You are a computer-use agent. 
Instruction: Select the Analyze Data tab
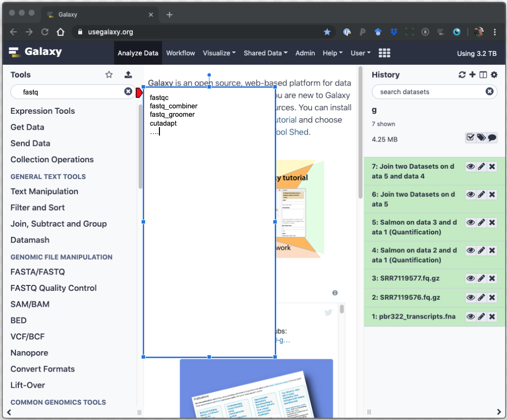click(138, 53)
